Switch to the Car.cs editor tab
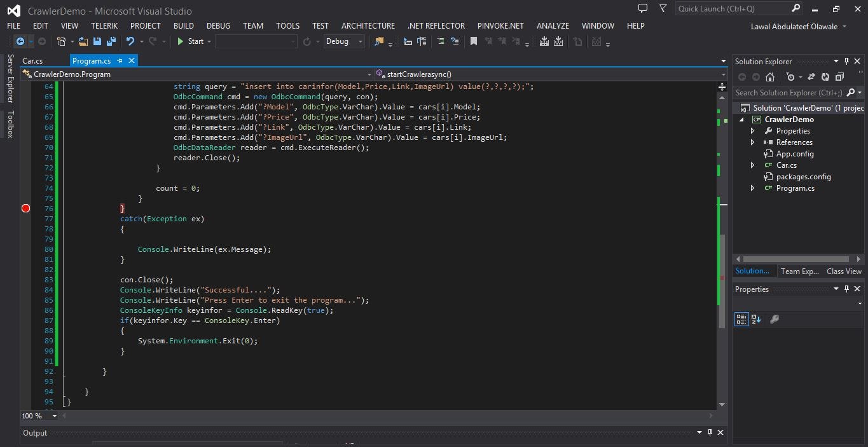Viewport: 868px width, 447px height. coord(33,60)
